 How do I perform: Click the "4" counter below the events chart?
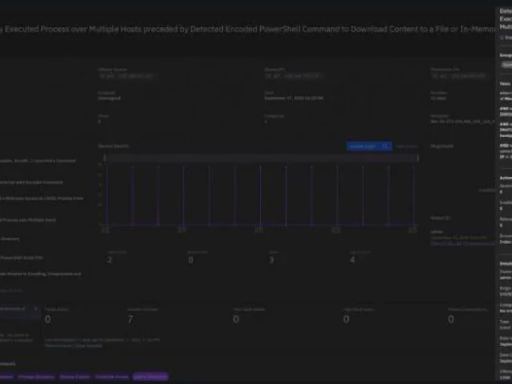352,260
